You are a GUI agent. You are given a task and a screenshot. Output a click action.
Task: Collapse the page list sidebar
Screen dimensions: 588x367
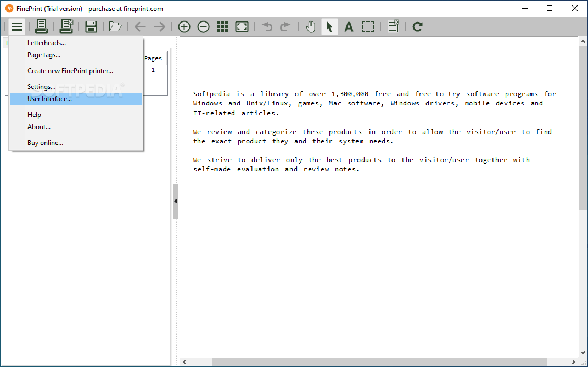(x=175, y=201)
